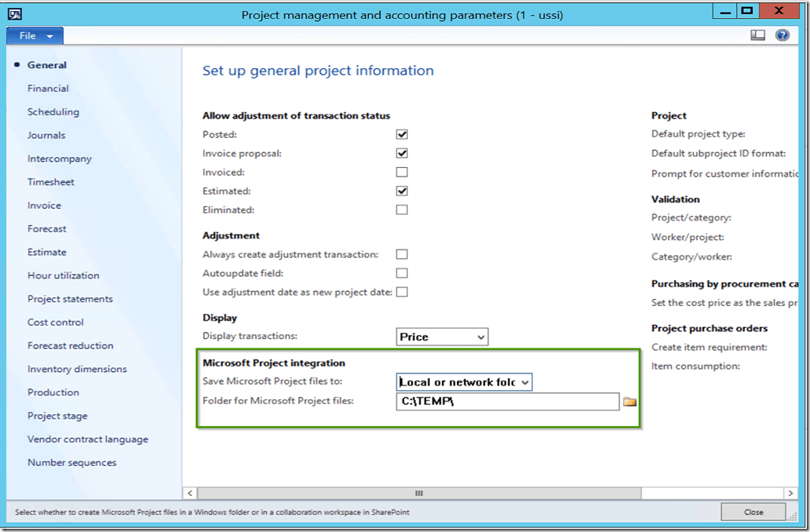
Task: Select Timesheet in the left navigation
Action: tap(51, 182)
